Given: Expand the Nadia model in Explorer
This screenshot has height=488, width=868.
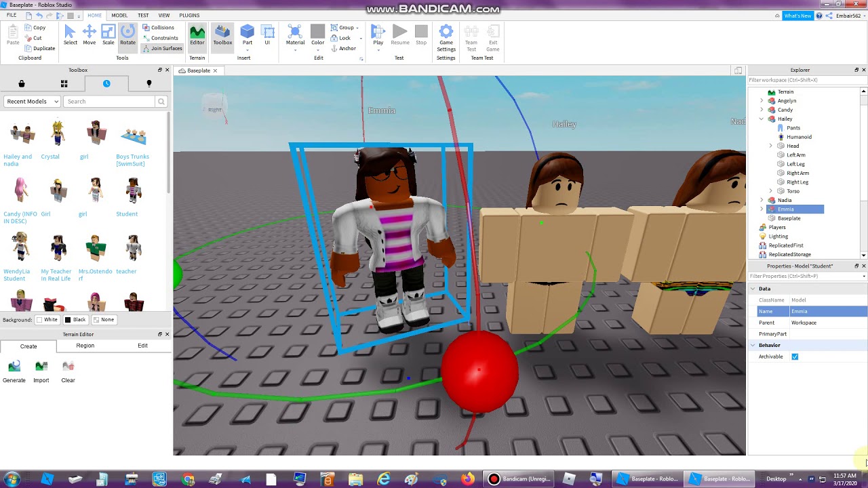Looking at the screenshot, I should [x=762, y=200].
